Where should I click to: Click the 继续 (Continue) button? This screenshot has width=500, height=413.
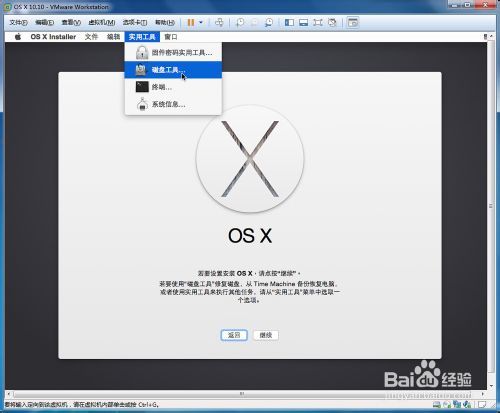[x=266, y=335]
